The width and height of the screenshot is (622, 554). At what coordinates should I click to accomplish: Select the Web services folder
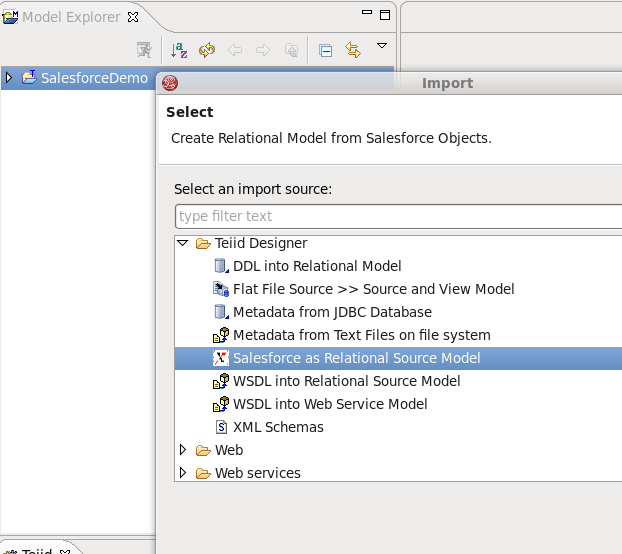tap(258, 473)
